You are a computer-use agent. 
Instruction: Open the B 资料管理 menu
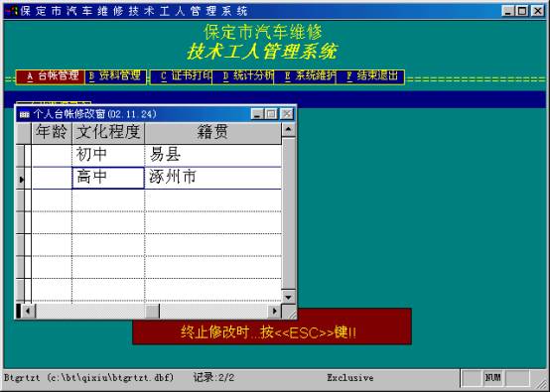tap(116, 76)
